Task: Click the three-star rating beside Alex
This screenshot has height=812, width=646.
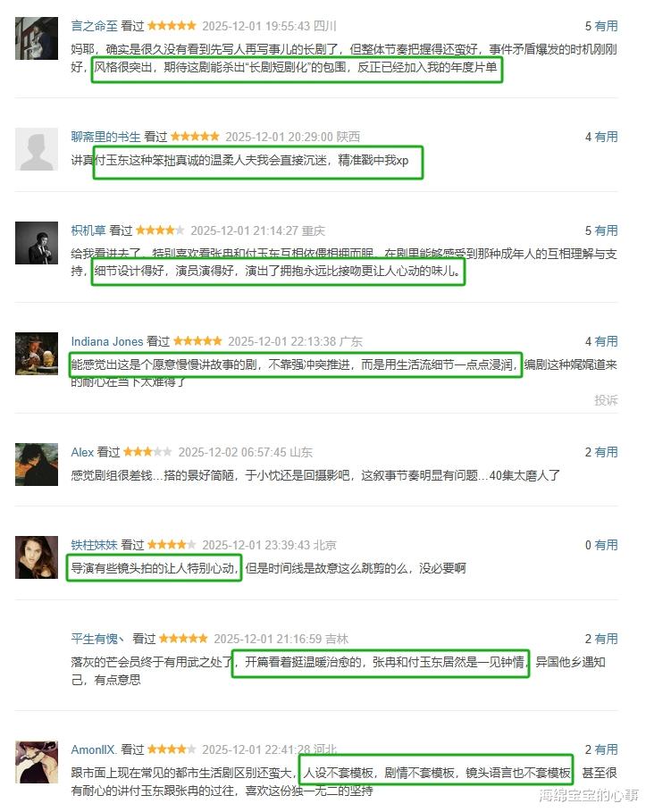Action: (x=147, y=452)
